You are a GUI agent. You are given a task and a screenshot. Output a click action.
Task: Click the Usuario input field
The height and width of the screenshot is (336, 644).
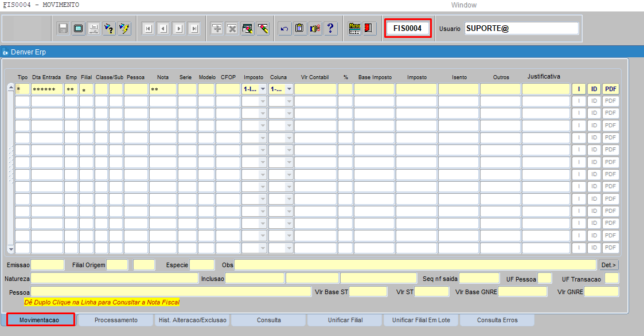521,28
